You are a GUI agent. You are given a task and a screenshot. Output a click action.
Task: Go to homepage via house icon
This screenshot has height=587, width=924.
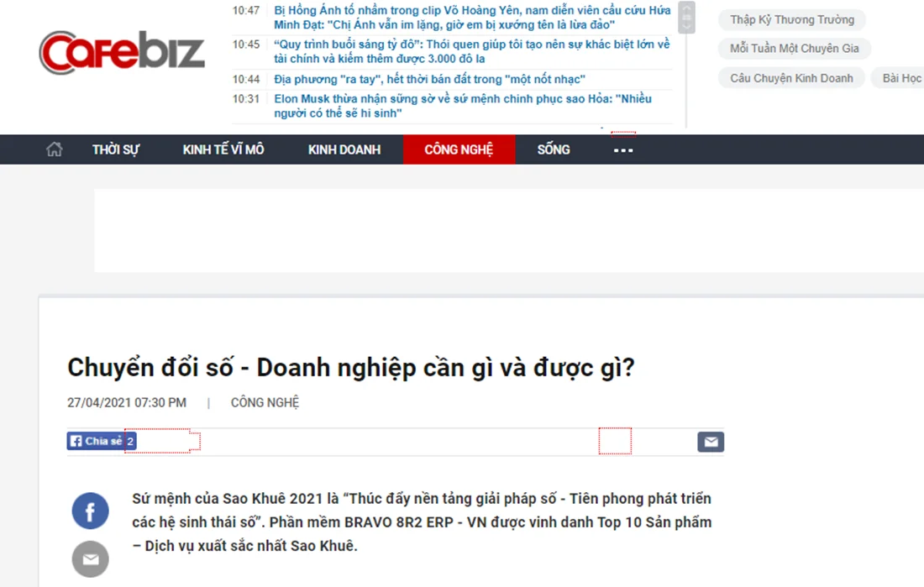pos(55,149)
